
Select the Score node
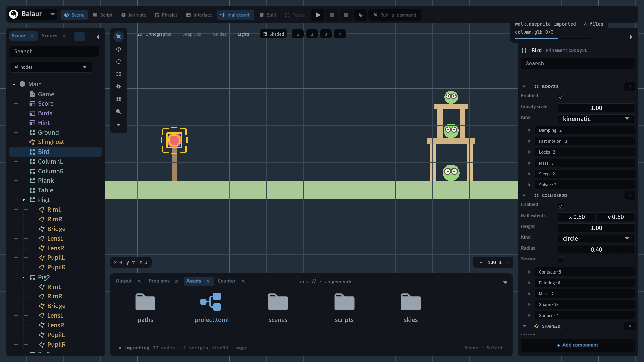click(x=55, y=104)
